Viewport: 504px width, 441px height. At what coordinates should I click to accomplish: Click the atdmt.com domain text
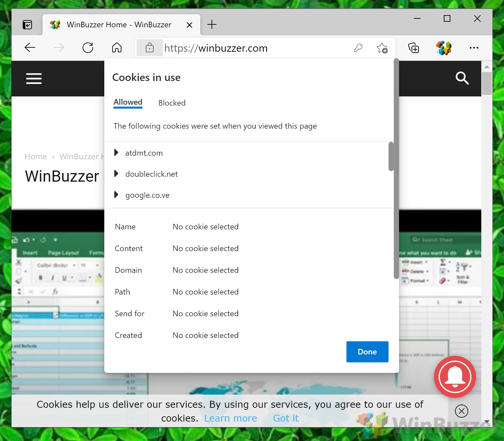(x=144, y=153)
